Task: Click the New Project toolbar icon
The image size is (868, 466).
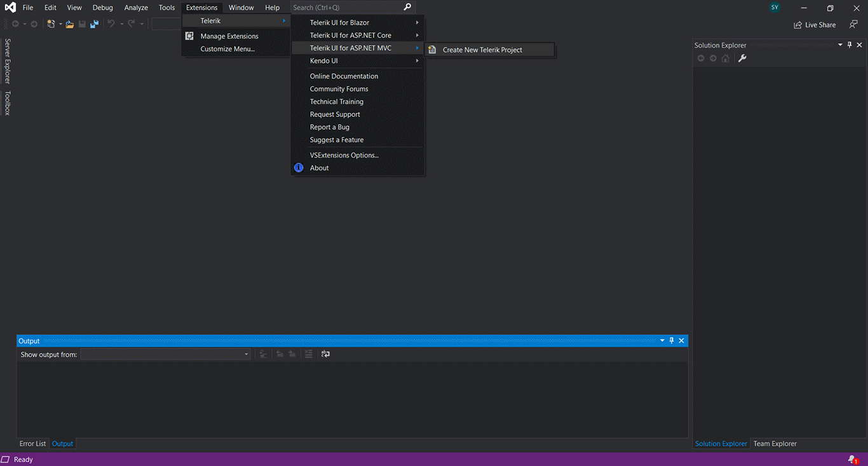Action: (51, 24)
